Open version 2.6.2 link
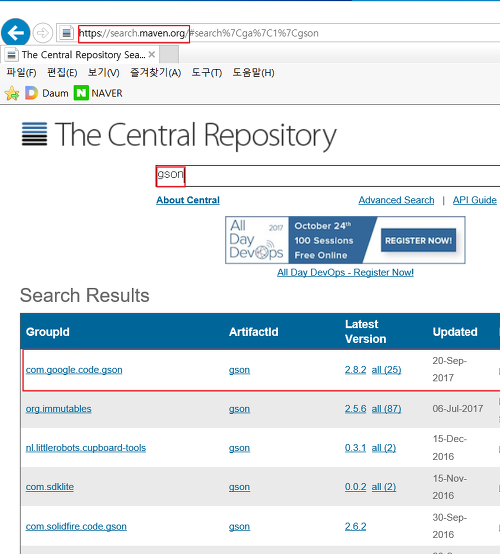This screenshot has height=554, width=500. pos(355,526)
